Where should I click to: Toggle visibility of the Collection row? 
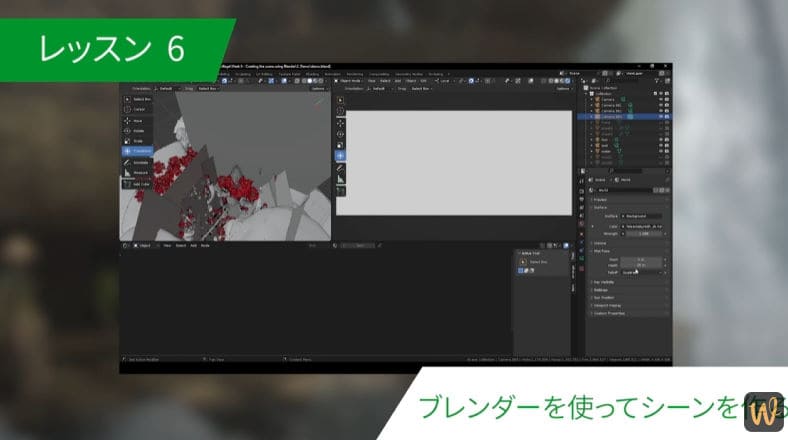(663, 93)
